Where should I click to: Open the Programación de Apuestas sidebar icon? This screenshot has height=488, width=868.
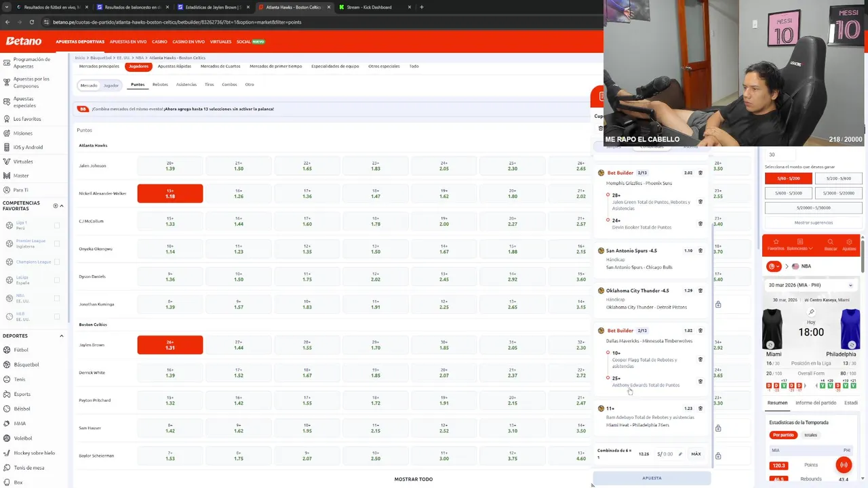click(x=6, y=62)
